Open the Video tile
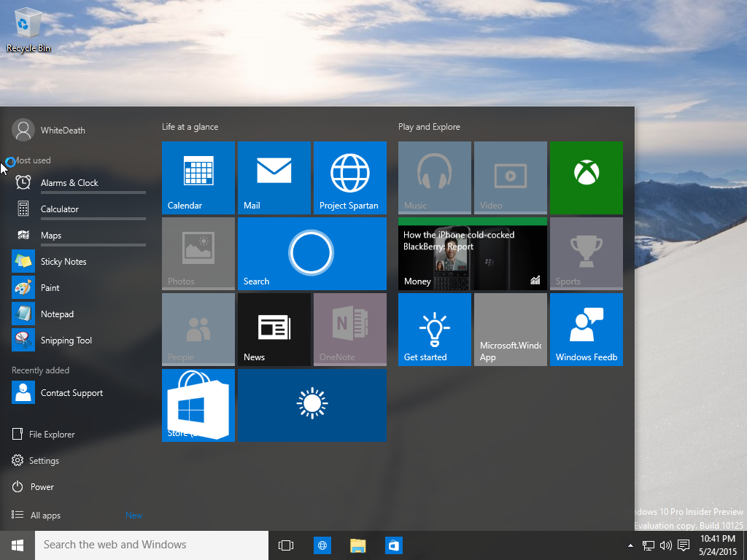 pyautogui.click(x=510, y=178)
